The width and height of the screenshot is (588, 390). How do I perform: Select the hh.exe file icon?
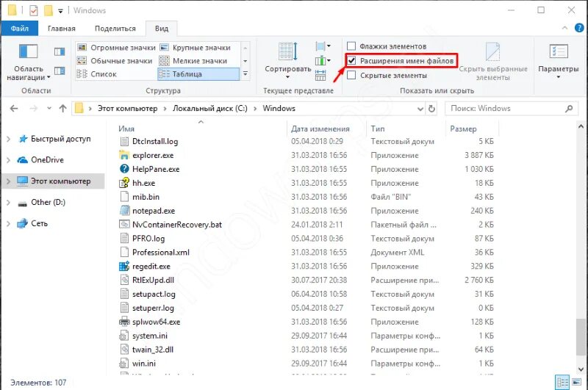124,183
